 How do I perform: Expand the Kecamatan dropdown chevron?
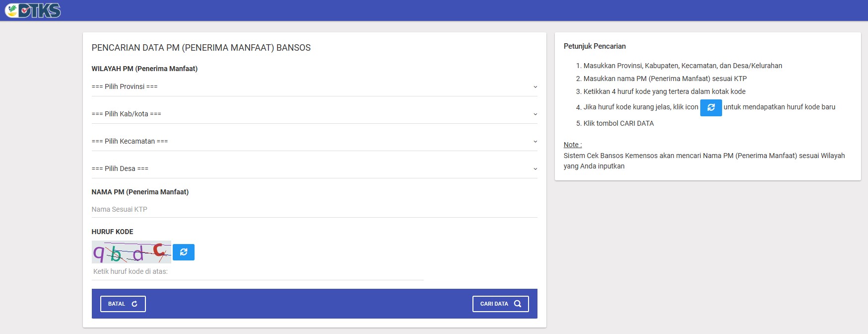click(x=535, y=142)
